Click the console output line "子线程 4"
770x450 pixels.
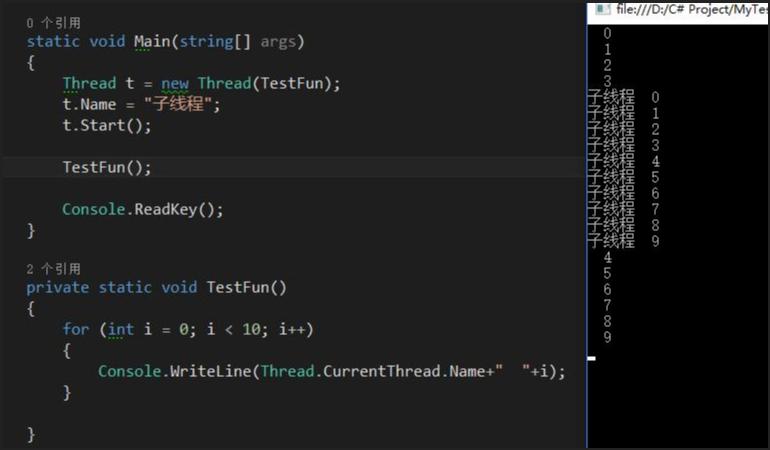pos(623,161)
